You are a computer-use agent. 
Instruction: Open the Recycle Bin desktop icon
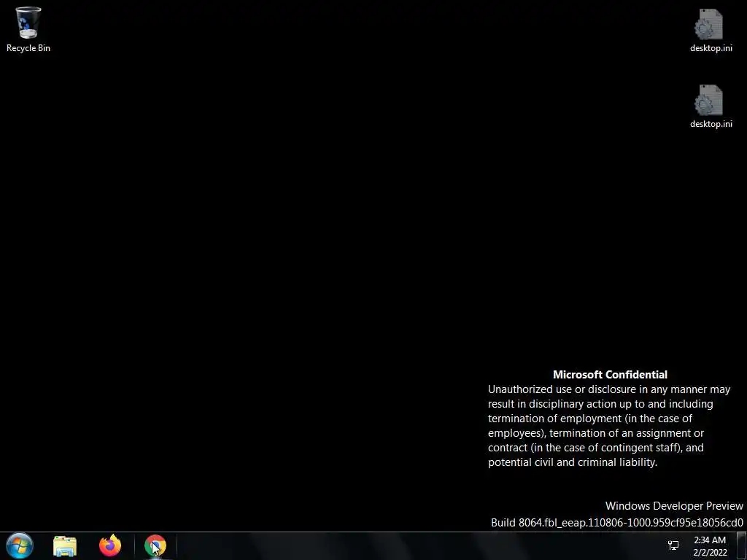point(28,29)
